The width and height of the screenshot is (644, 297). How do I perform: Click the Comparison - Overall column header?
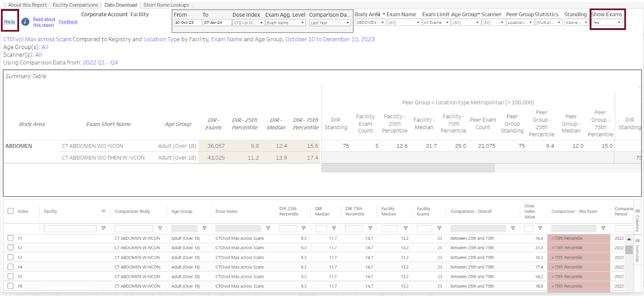471,211
